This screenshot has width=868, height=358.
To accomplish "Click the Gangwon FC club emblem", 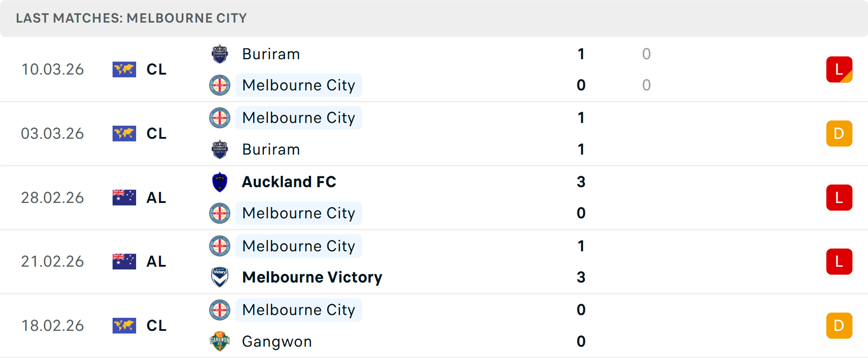I will tap(220, 341).
